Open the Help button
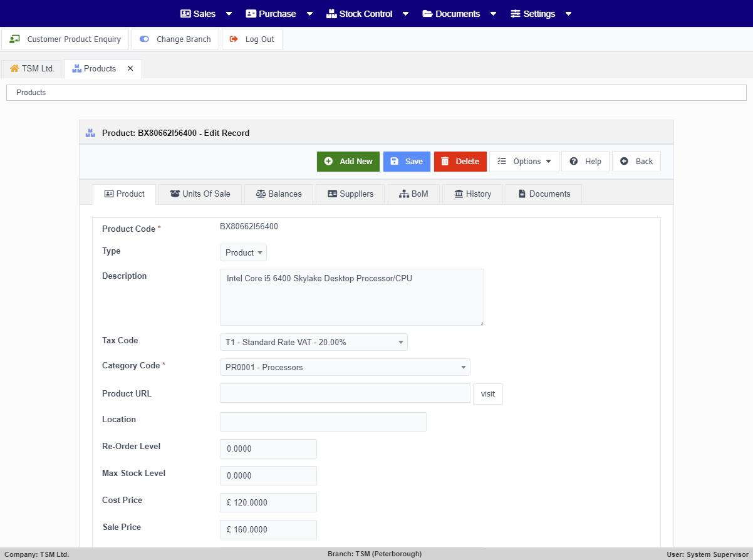This screenshot has width=753, height=560. coord(585,162)
